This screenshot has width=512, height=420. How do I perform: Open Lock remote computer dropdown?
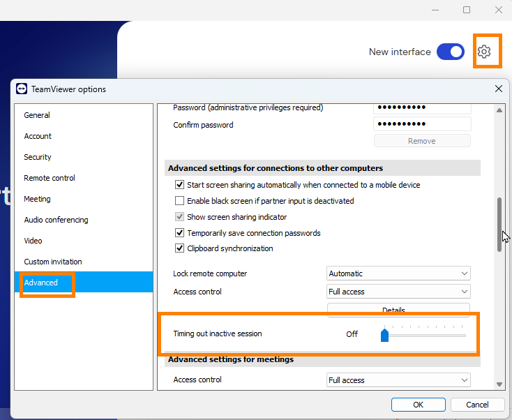coord(398,273)
